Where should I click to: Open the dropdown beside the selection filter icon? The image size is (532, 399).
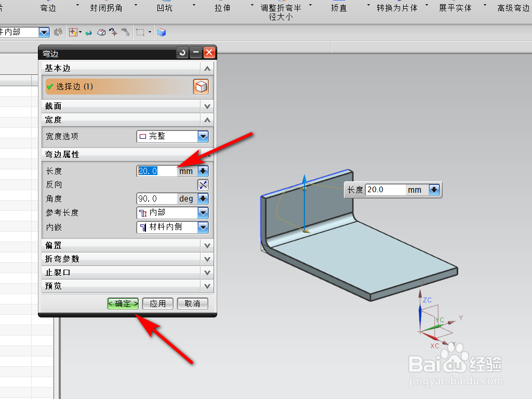(81, 32)
